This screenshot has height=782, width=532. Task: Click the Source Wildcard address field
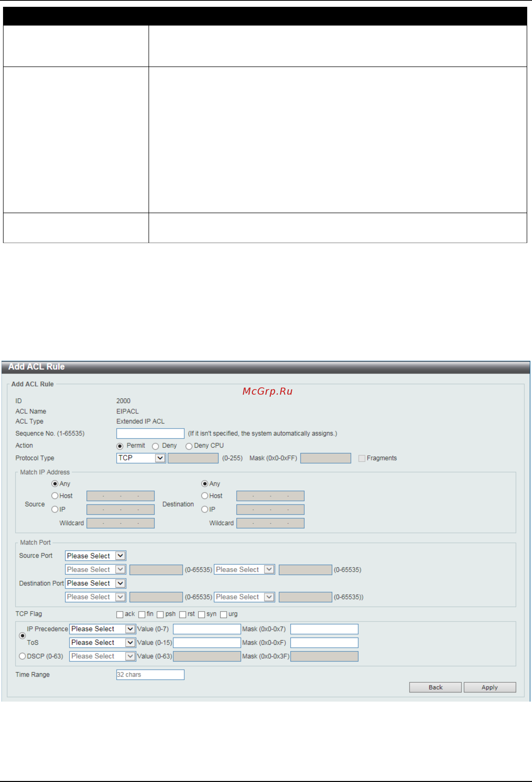[120, 523]
